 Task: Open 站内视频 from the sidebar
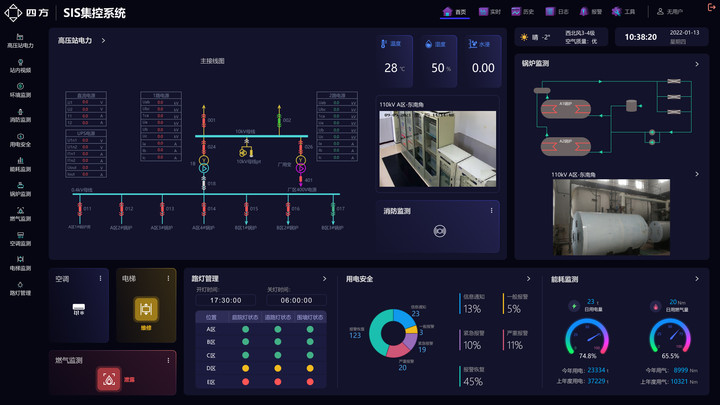coord(20,66)
